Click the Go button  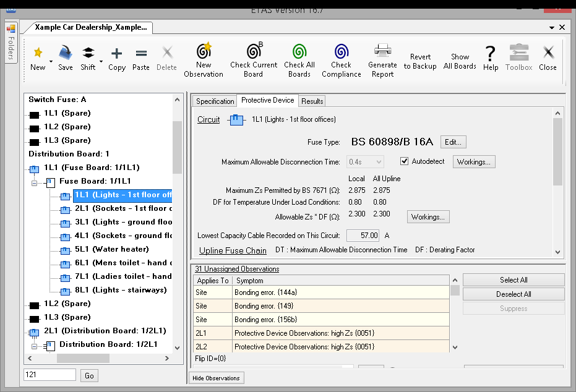click(x=89, y=375)
